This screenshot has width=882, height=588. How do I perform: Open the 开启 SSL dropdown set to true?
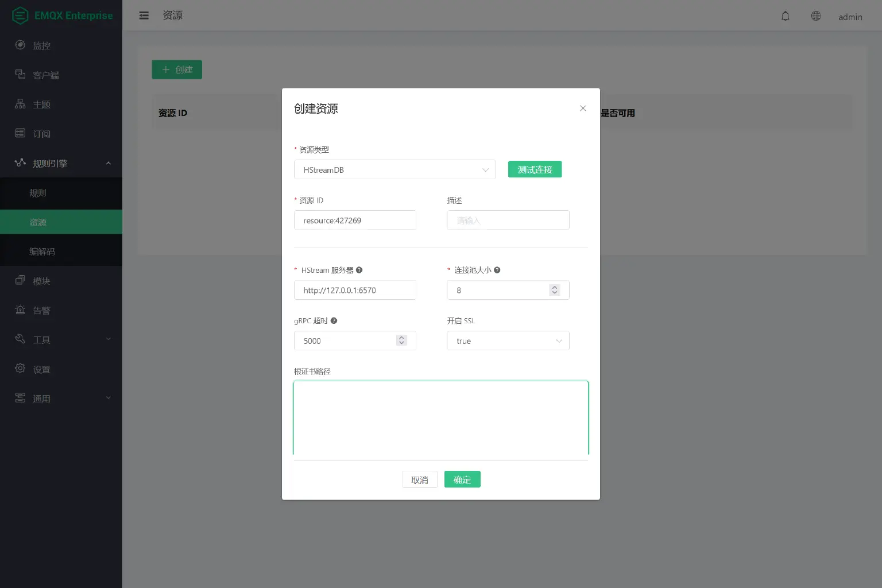pos(508,341)
